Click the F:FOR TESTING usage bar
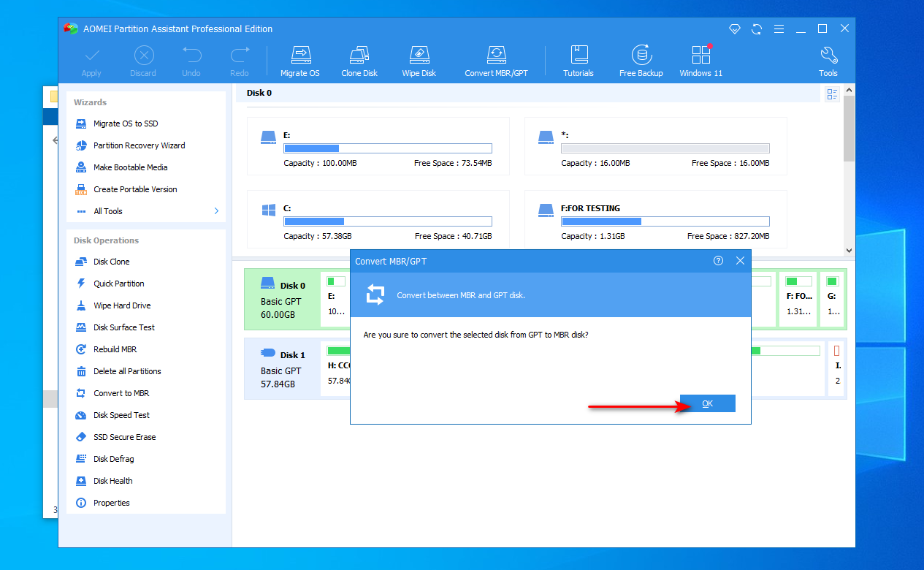This screenshot has width=924, height=570. pyautogui.click(x=665, y=221)
